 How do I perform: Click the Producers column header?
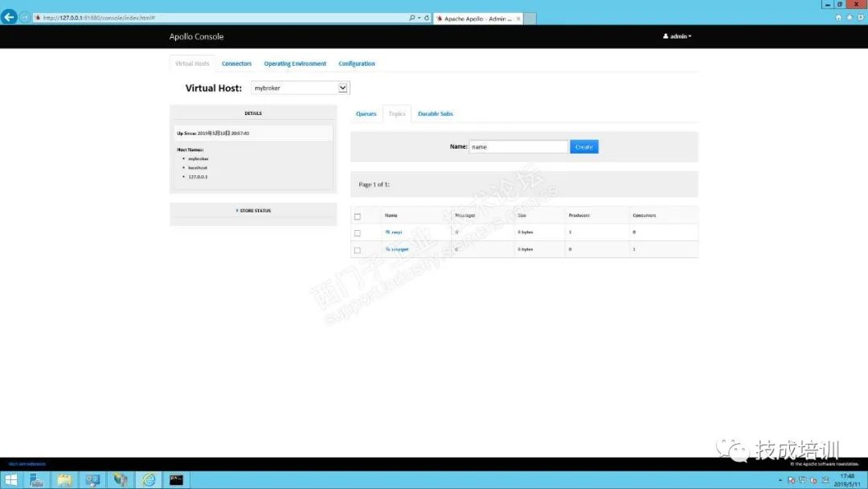pos(579,216)
